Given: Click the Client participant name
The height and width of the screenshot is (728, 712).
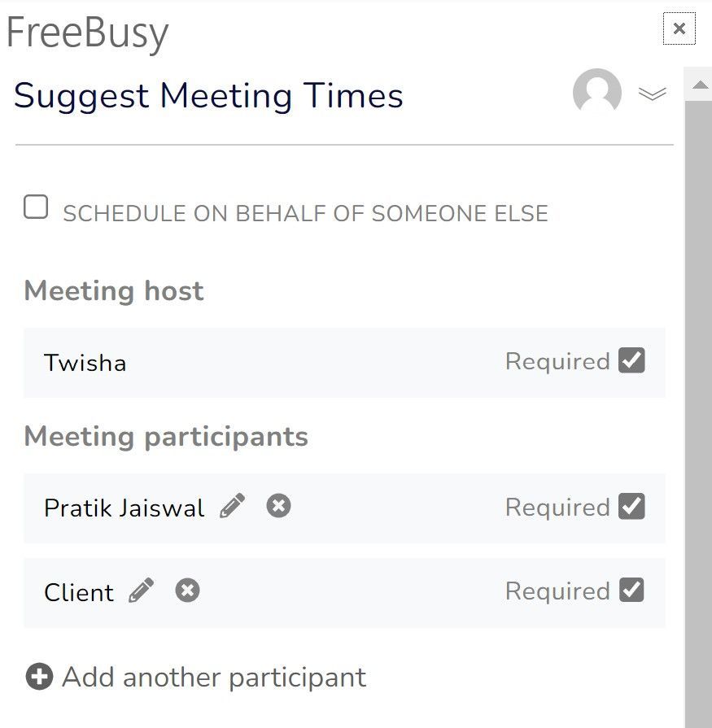Looking at the screenshot, I should 79,592.
